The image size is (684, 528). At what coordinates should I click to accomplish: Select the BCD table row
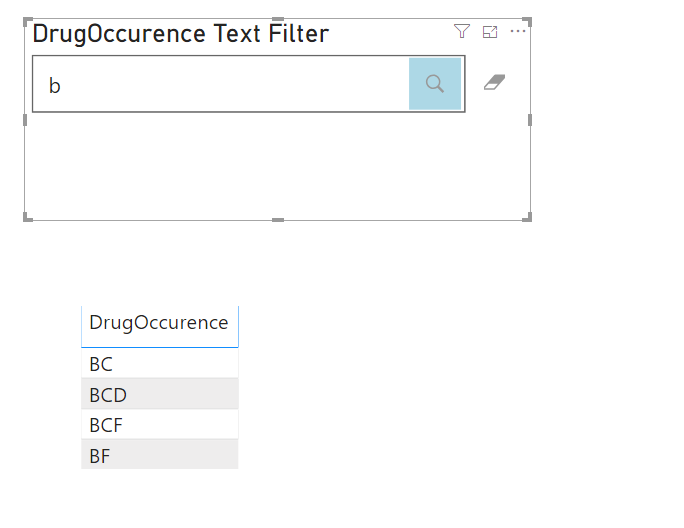[159, 395]
